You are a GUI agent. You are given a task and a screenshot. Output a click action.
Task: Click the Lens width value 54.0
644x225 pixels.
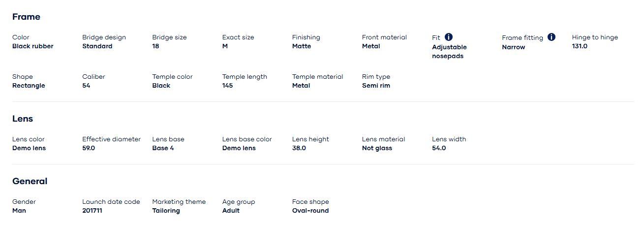coord(439,148)
